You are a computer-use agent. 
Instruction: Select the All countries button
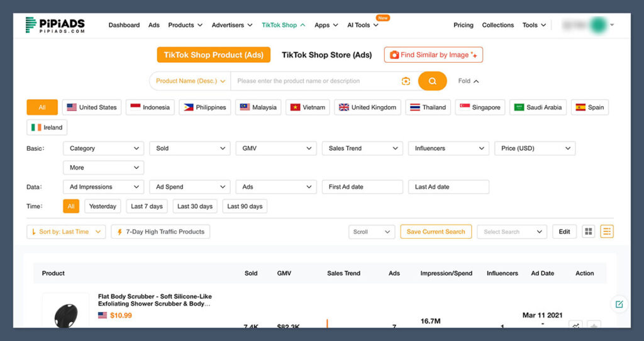(42, 107)
